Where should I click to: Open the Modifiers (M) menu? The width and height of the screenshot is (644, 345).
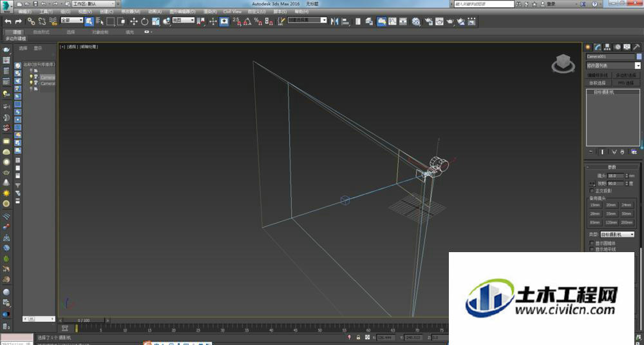tap(131, 12)
